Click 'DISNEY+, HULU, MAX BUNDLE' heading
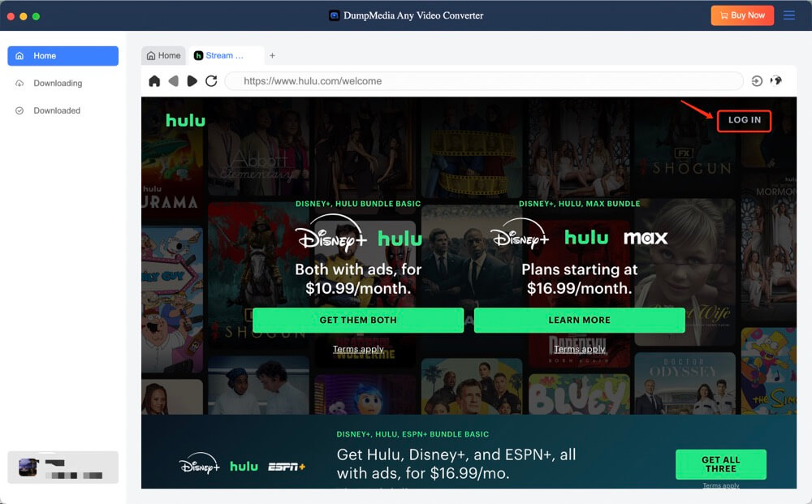Screen dimensions: 812x504 [580, 204]
